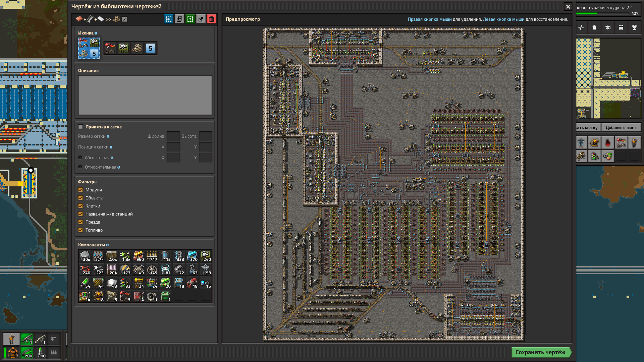Uncheck the Клетки filter

pyautogui.click(x=80, y=206)
